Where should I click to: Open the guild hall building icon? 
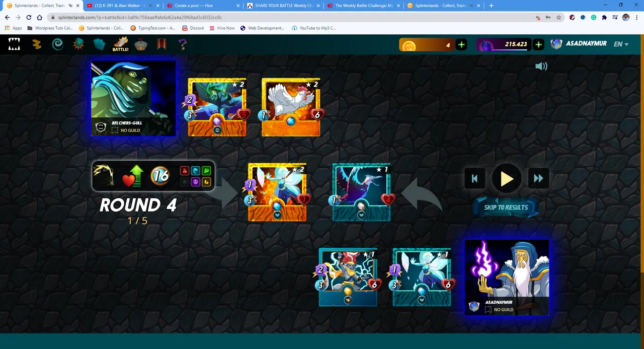pos(141,45)
